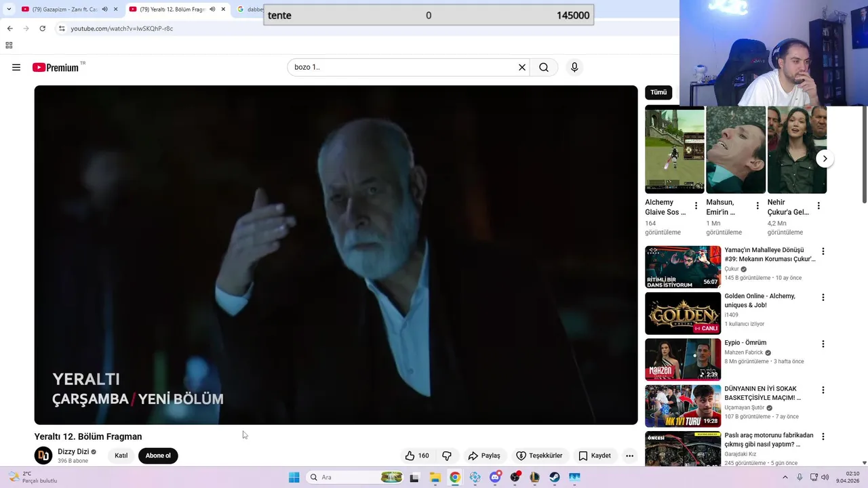Open Paslı araç motorunu video title
Screen dimensions: 868x488
tap(769, 440)
